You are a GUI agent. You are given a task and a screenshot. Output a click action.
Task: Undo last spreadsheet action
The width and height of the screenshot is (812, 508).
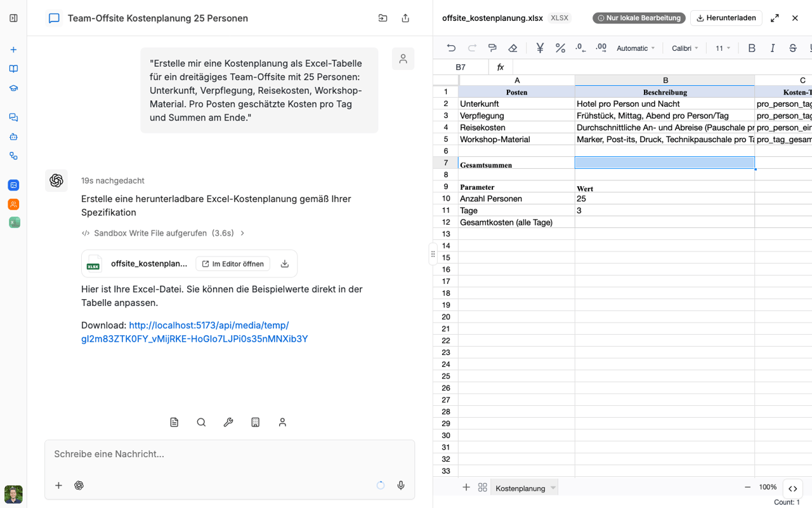[x=451, y=48]
